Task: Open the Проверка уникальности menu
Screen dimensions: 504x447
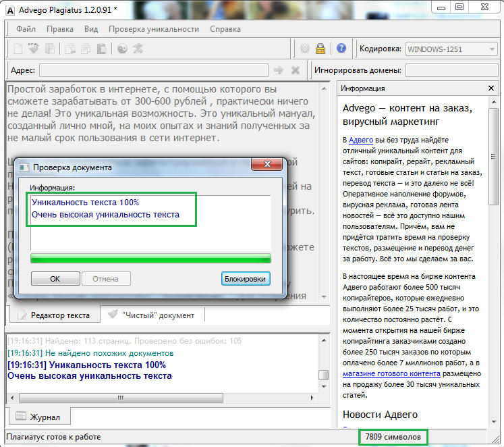Action: pos(154,29)
